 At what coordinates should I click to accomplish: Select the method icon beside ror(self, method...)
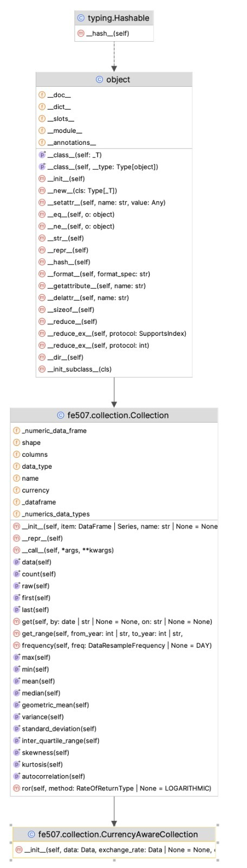pos(16,789)
